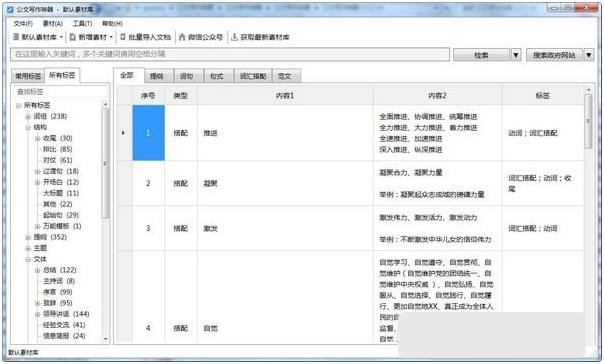Viewport: 604px width, 364px height.
Task: Select the 序言 (99) tag
Action: coord(57,292)
